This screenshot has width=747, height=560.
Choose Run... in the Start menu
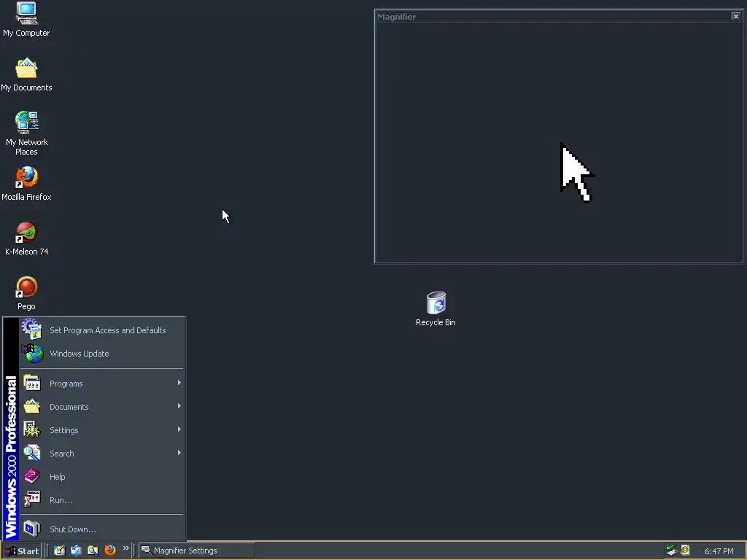101,500
